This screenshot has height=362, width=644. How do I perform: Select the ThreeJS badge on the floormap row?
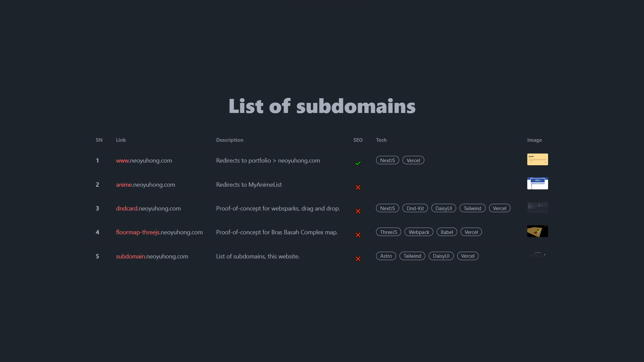click(x=388, y=232)
